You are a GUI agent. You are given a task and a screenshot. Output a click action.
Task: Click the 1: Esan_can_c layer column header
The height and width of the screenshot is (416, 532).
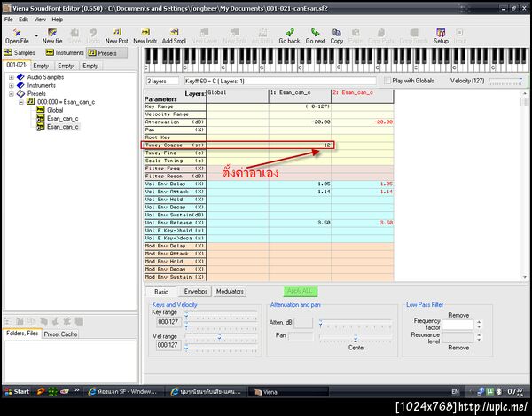[300, 97]
